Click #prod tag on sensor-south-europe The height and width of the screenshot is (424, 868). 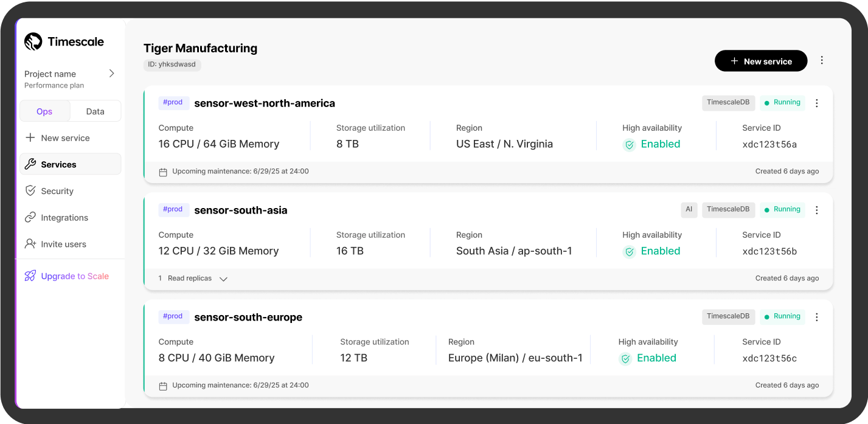174,316
